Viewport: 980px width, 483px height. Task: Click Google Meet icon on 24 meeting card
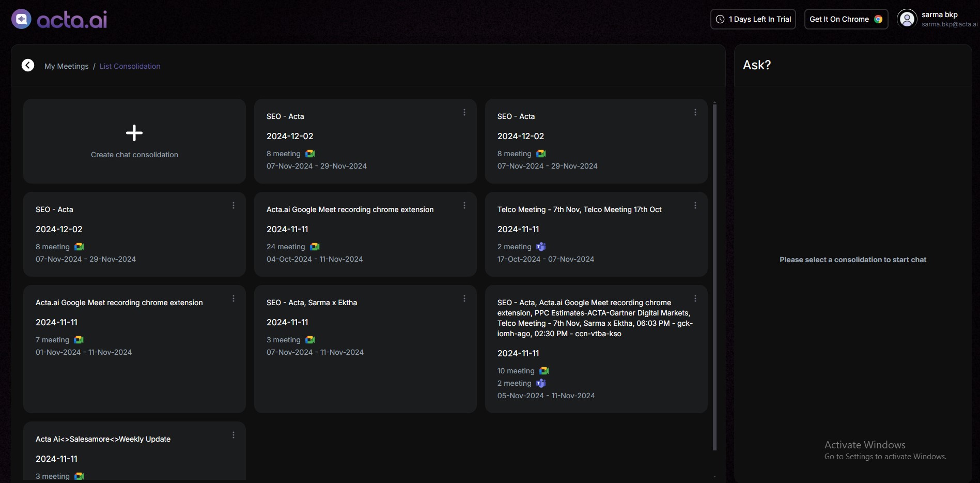coord(315,247)
